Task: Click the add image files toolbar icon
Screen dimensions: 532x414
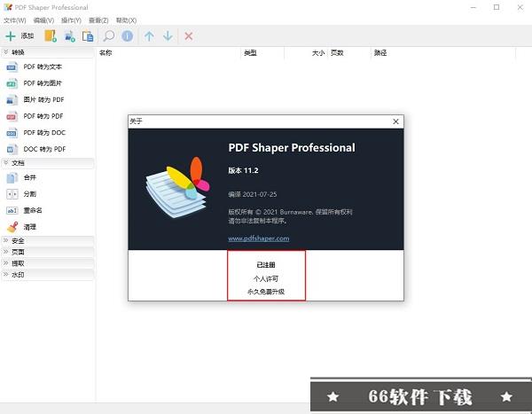Action: tap(69, 36)
